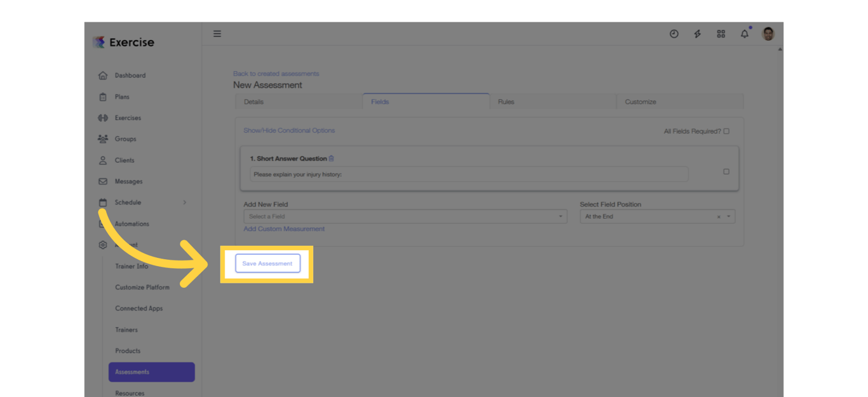
Task: Click the clock history icon in the header
Action: click(x=674, y=34)
